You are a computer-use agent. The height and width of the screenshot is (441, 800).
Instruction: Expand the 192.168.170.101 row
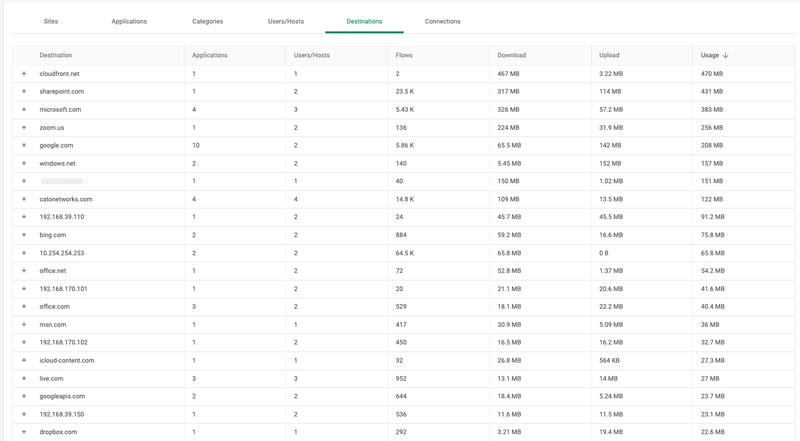[24, 289]
